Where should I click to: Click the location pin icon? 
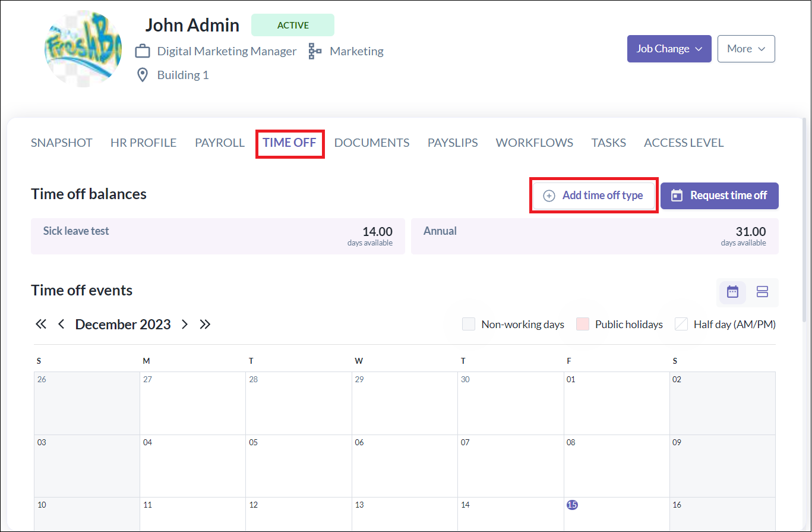tap(142, 75)
